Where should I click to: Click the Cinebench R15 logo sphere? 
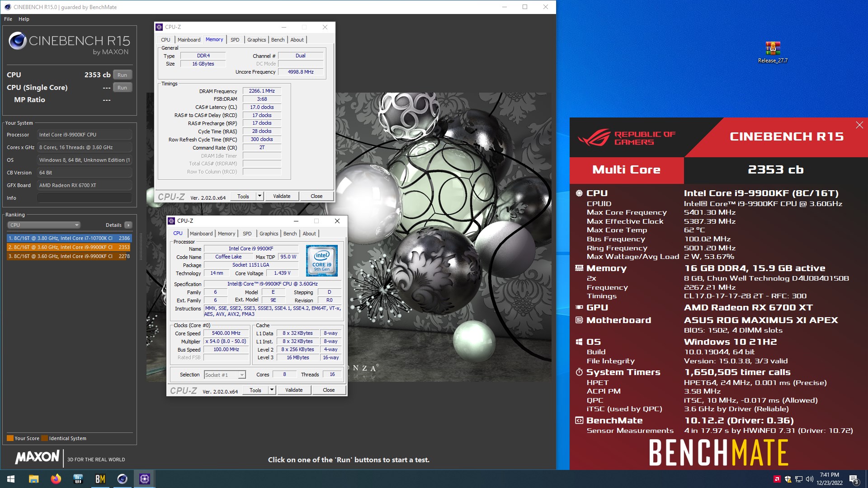click(18, 41)
